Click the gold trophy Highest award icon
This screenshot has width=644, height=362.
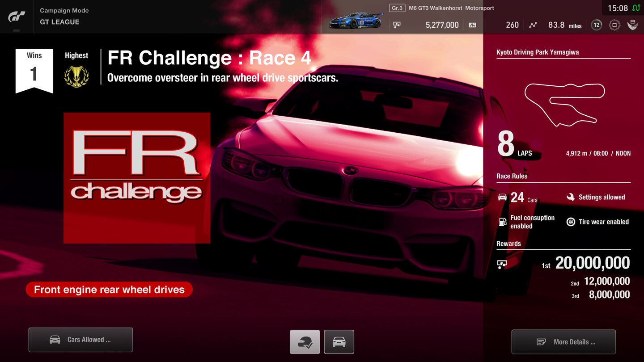[x=76, y=77]
